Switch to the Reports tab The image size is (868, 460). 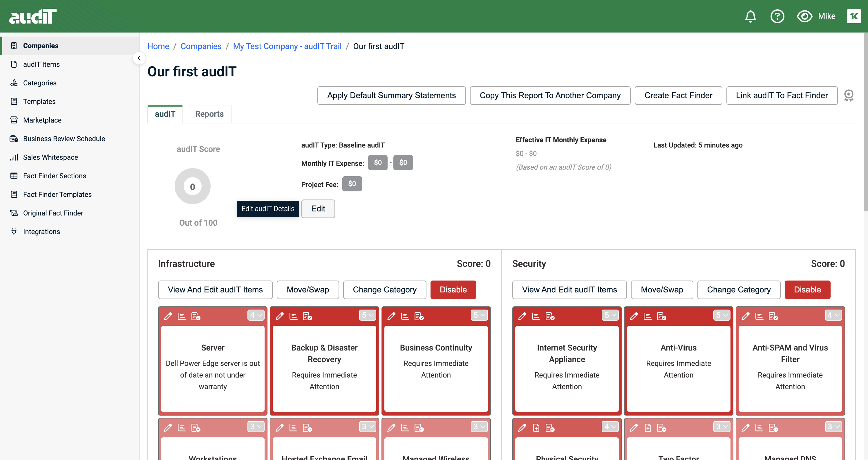[x=209, y=114]
